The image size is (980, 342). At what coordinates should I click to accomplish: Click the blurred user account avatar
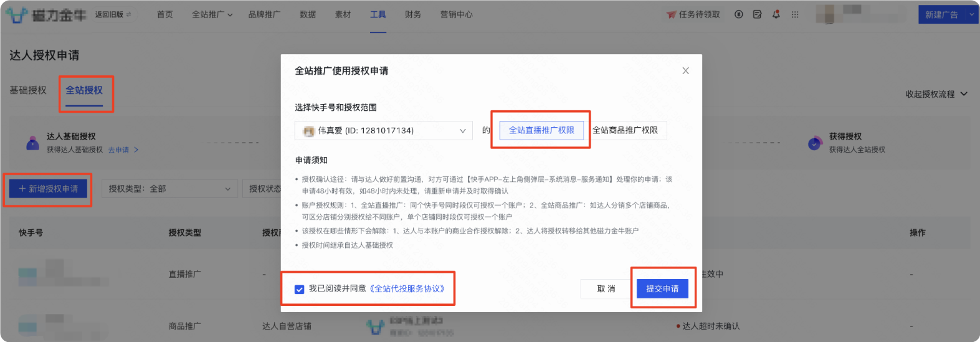coord(827,14)
